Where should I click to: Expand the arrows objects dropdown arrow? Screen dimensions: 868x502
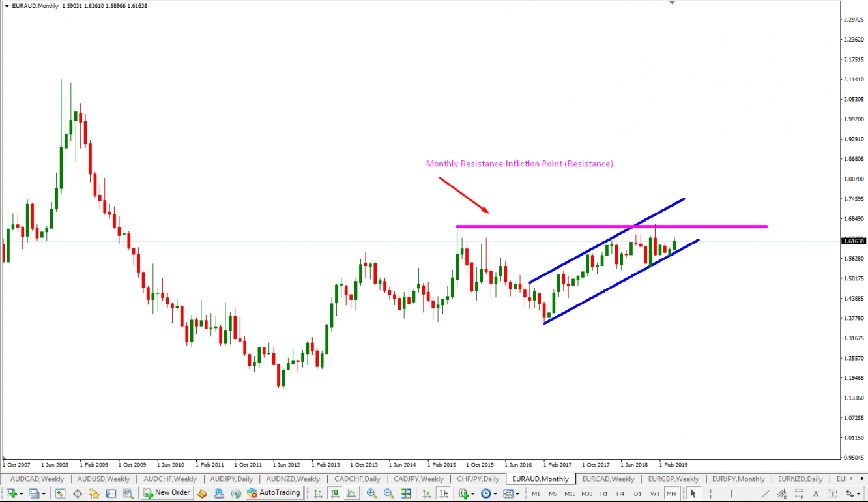click(858, 494)
